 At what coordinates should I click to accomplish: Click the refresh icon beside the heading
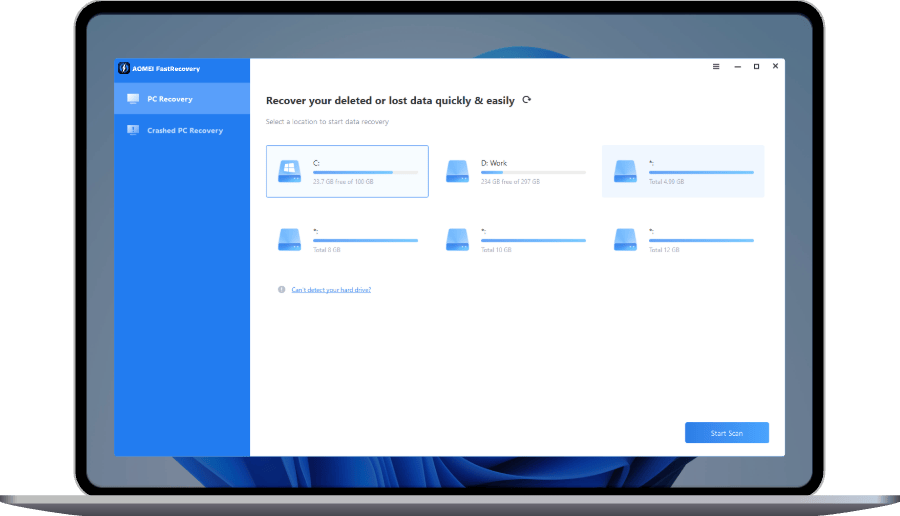tap(527, 100)
